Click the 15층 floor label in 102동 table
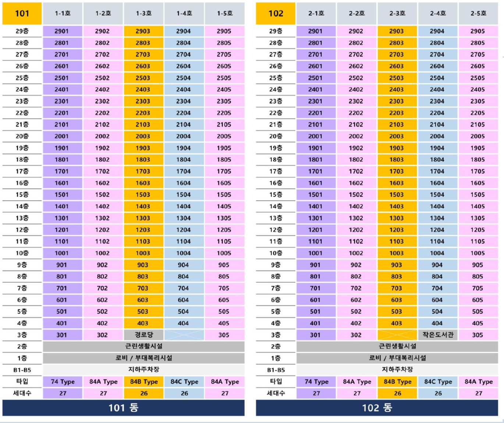 coord(276,195)
